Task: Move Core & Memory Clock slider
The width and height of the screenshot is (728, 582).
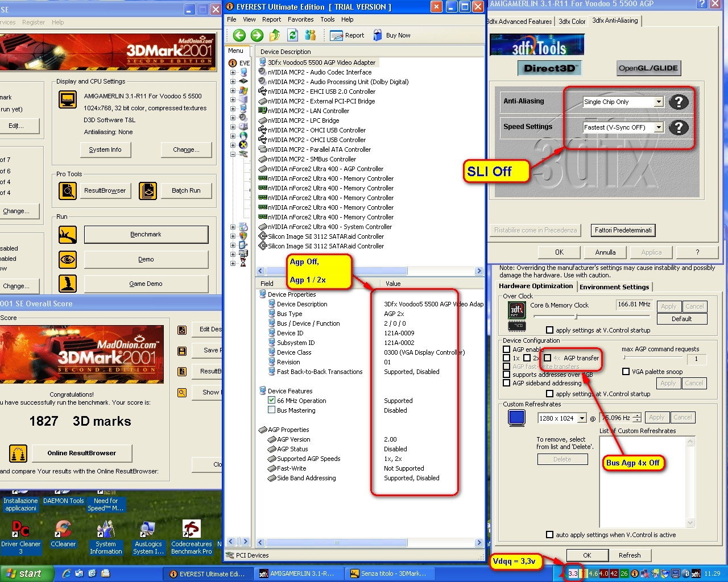Action: tap(576, 316)
